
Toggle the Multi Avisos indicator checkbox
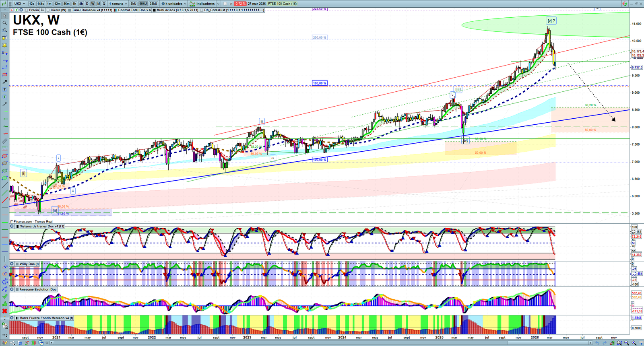155,10
